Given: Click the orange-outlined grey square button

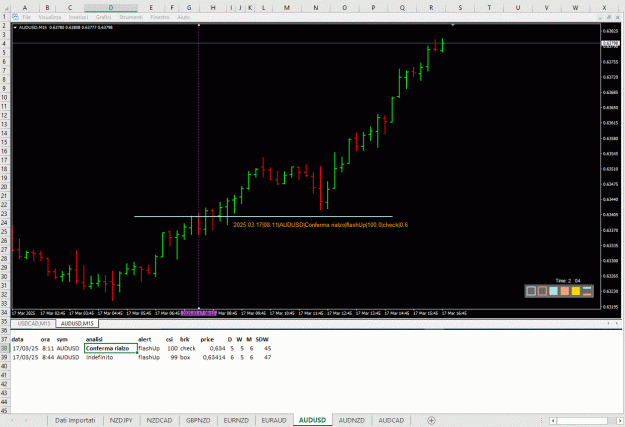Looking at the screenshot, I should click(x=542, y=291).
